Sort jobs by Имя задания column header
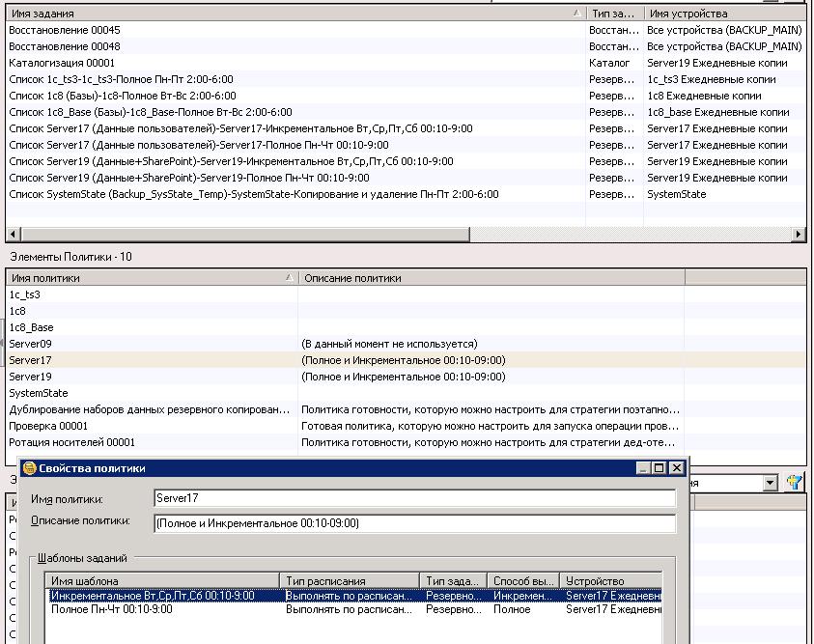814x644 pixels. coord(295,14)
